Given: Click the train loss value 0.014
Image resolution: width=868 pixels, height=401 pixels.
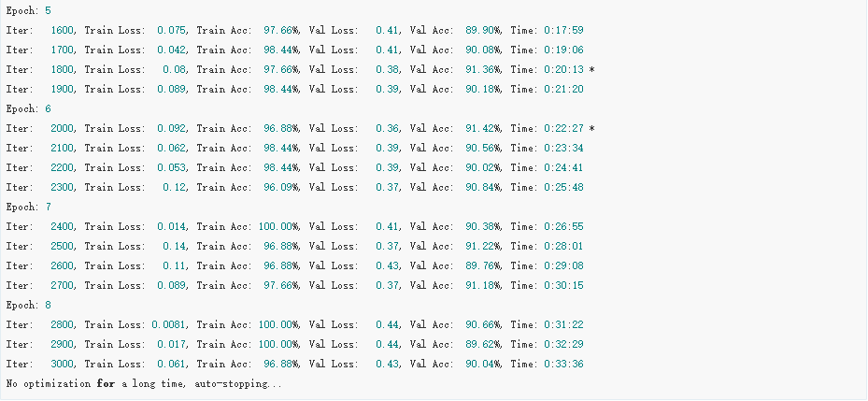Looking at the screenshot, I should click(x=173, y=226).
